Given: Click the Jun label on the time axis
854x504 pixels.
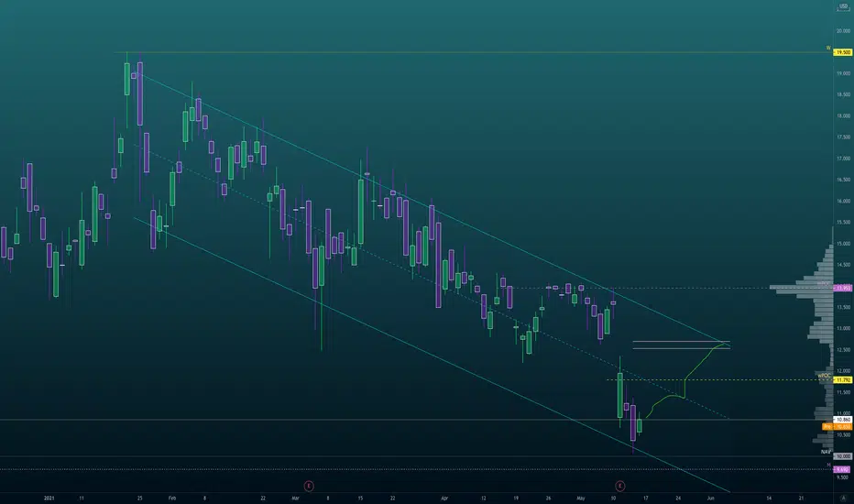Looking at the screenshot, I should click(x=710, y=498).
